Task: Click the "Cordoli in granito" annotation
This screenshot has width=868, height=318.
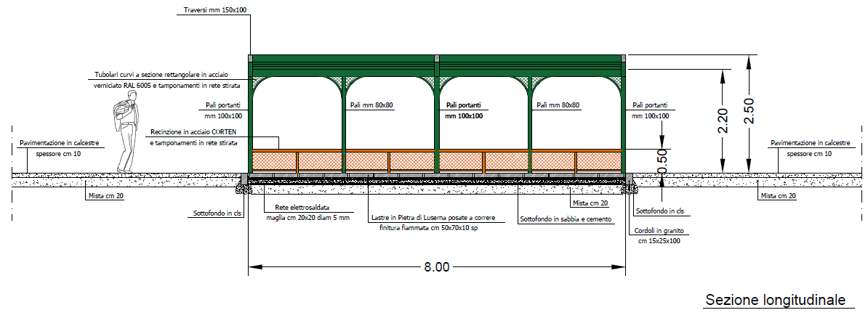Action: tap(658, 230)
